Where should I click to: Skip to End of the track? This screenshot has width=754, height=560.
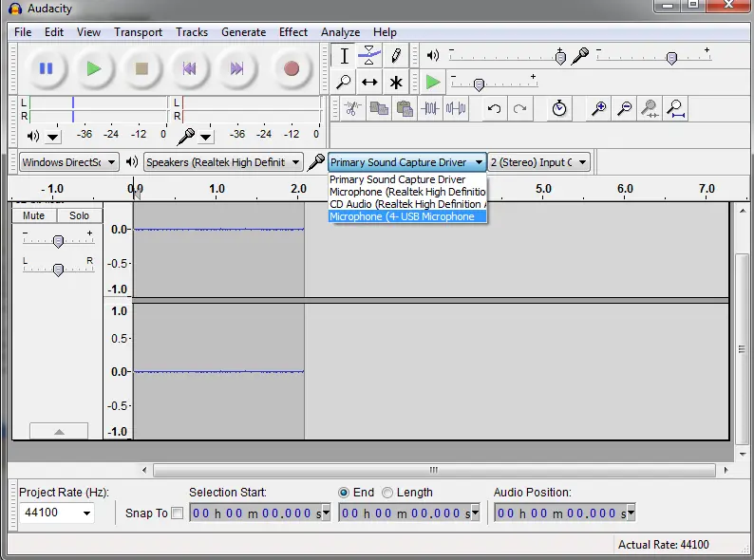pos(236,68)
